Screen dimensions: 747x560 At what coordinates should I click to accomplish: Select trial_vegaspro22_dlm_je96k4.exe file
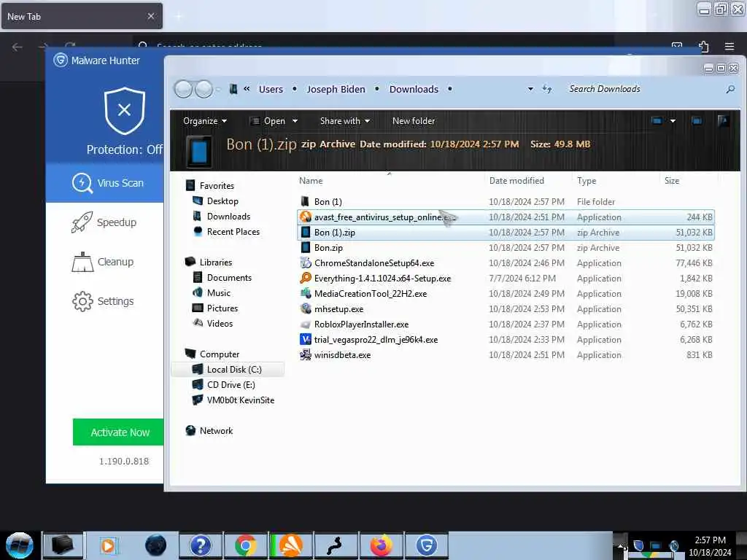506,340
